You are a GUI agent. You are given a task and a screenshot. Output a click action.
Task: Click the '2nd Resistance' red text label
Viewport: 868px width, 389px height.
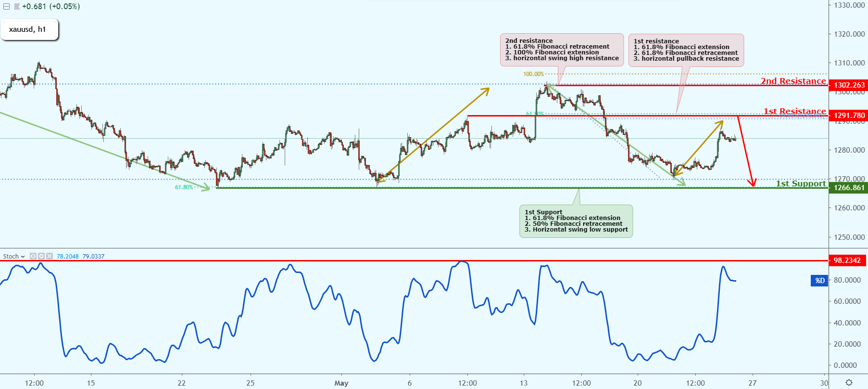[x=793, y=81]
